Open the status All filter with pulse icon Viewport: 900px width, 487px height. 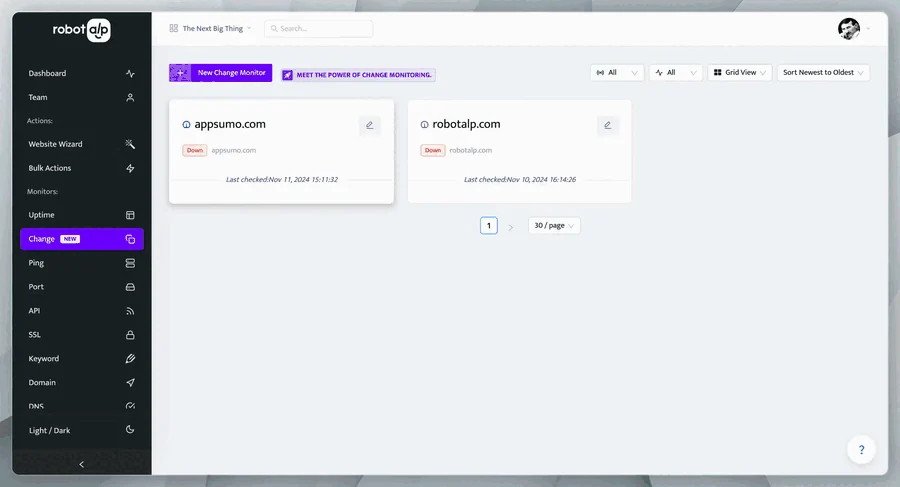pyautogui.click(x=676, y=72)
